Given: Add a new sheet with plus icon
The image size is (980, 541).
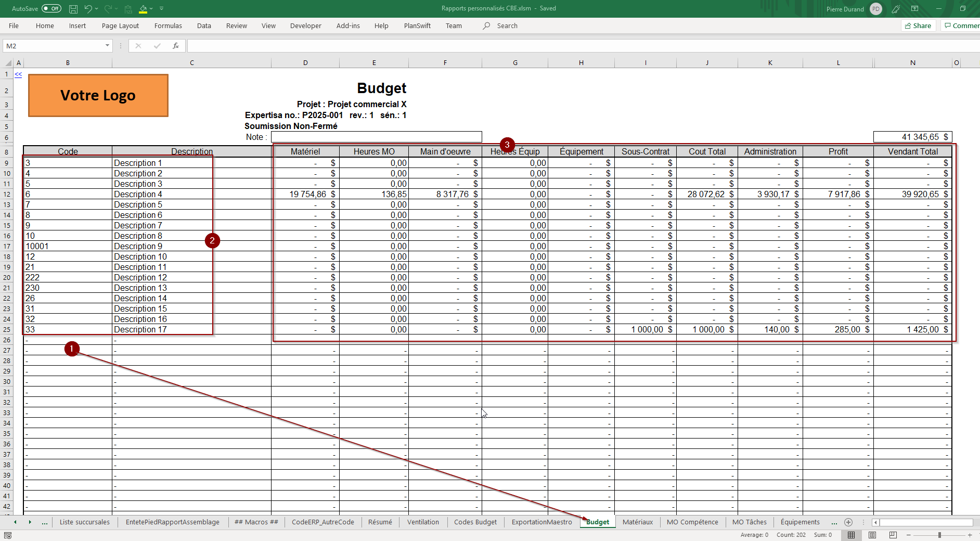Looking at the screenshot, I should point(848,522).
